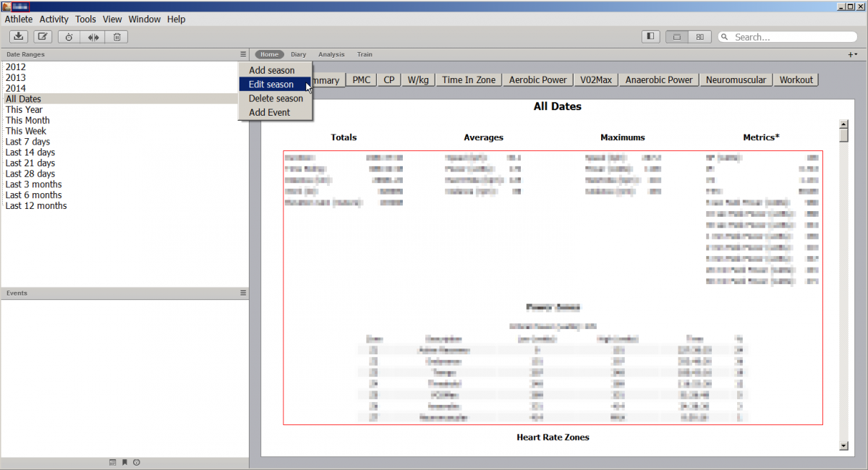Open the Time In Zone chart tab
The width and height of the screenshot is (868, 470).
point(469,80)
